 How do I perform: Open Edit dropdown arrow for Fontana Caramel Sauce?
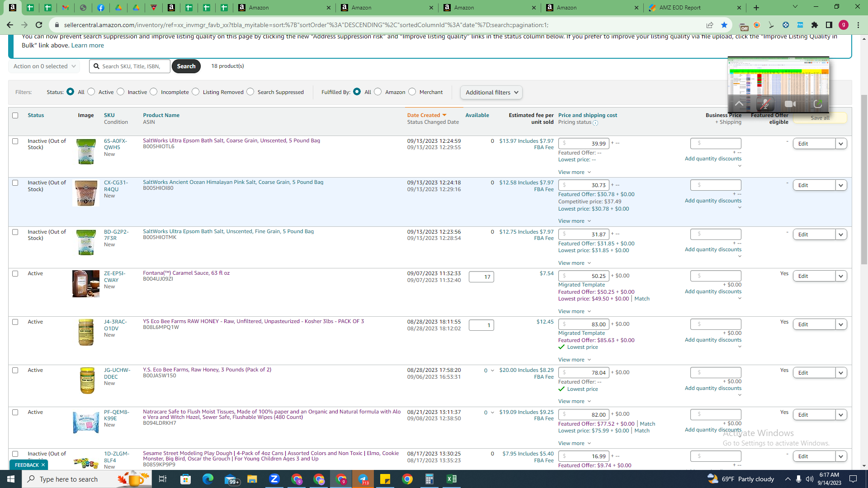point(841,276)
